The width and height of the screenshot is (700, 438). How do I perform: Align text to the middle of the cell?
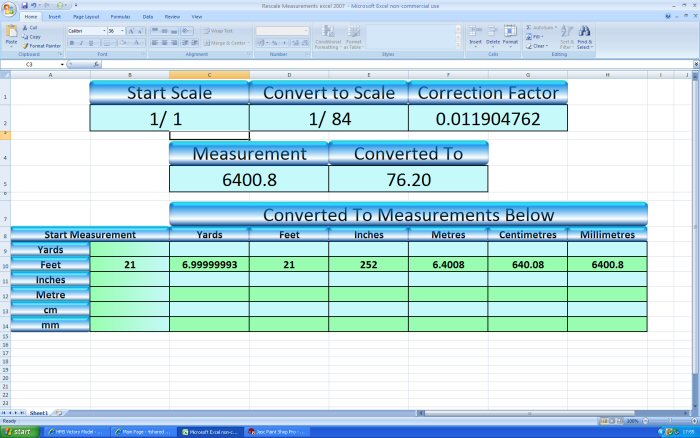(x=164, y=31)
